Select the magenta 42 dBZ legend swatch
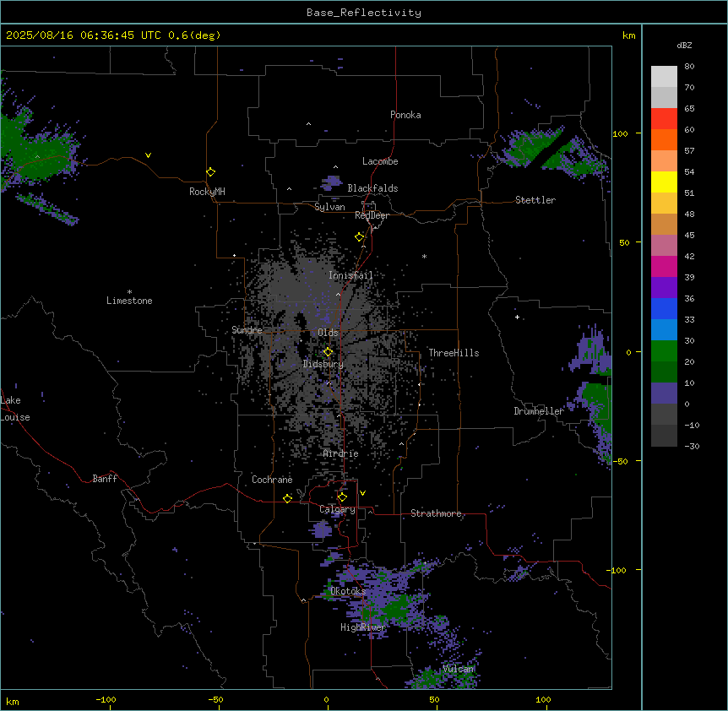The image size is (728, 711). 664,266
